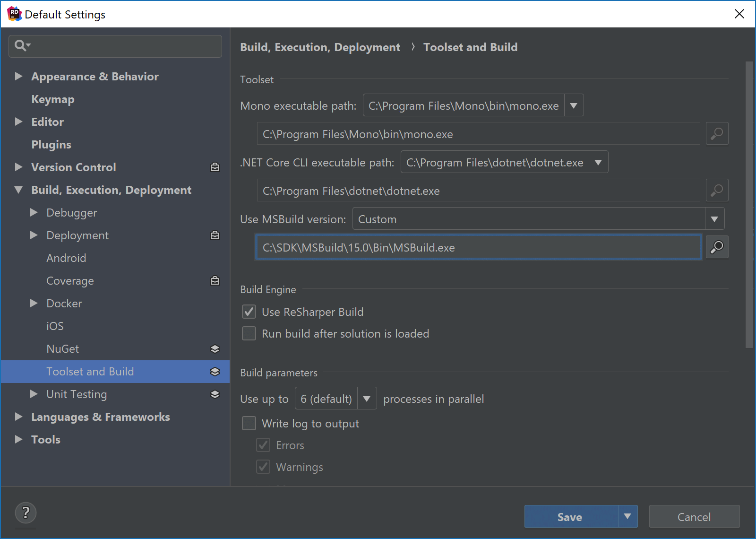Enable Run build after solution is loaded
Screen dimensions: 756x539
coord(249,333)
